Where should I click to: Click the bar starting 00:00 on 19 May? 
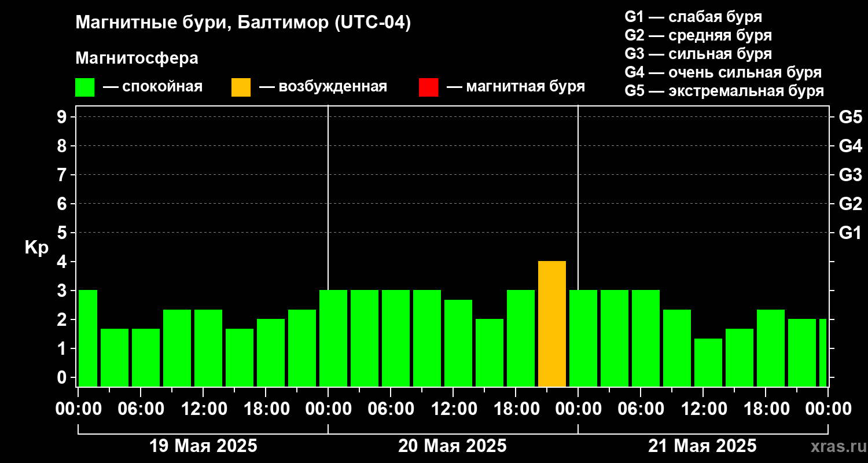pos(88,338)
